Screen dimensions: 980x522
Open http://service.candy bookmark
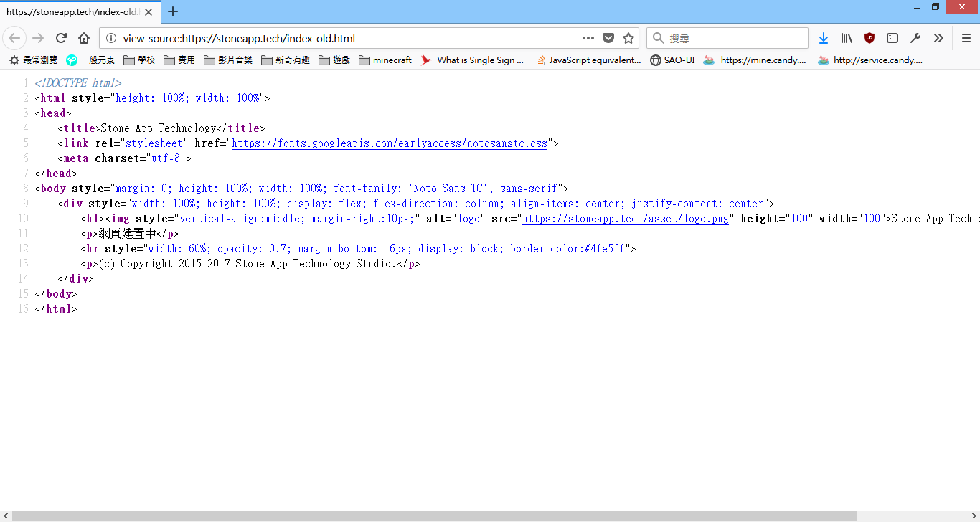870,60
